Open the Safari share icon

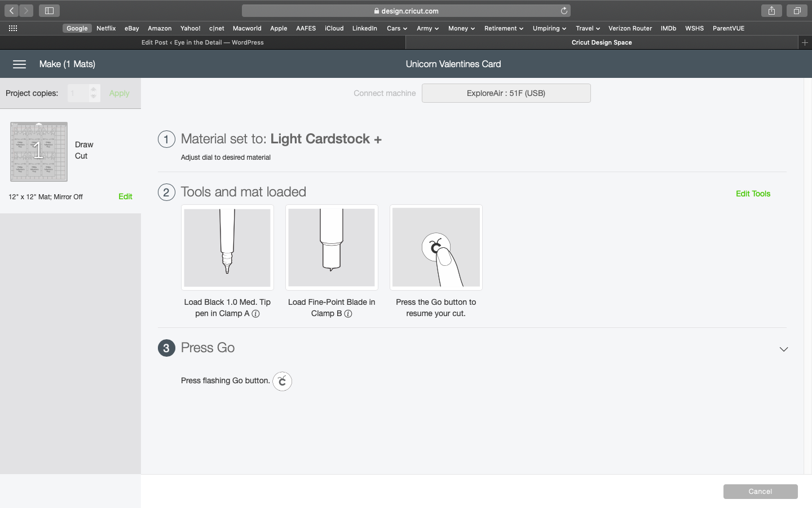pyautogui.click(x=771, y=11)
